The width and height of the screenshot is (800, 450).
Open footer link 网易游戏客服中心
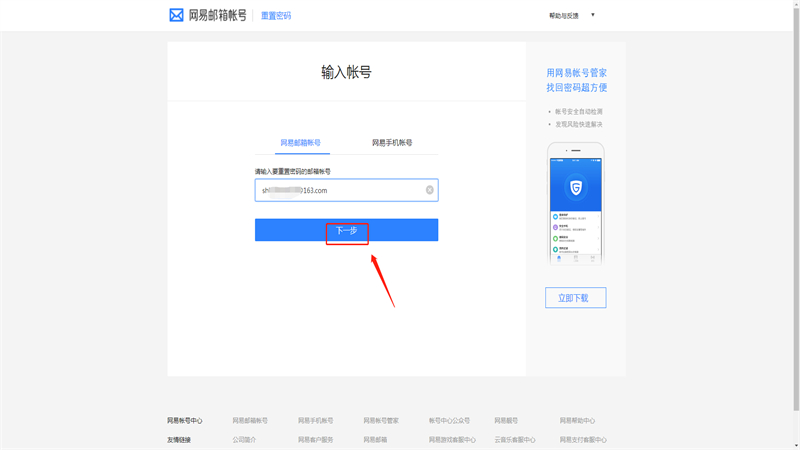(x=452, y=439)
